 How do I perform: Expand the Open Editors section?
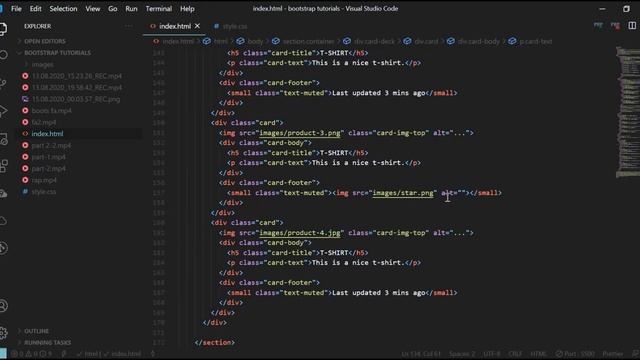[x=44, y=41]
